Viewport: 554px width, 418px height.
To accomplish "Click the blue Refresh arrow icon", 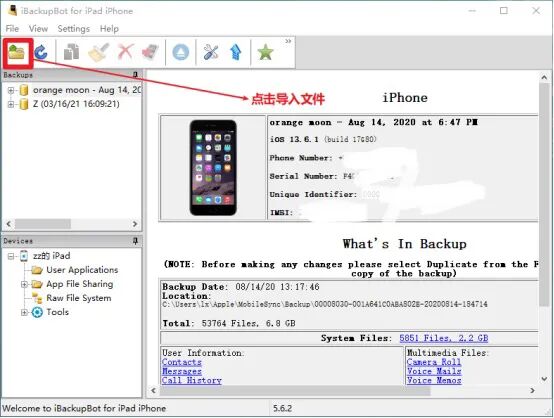I will 42,53.
